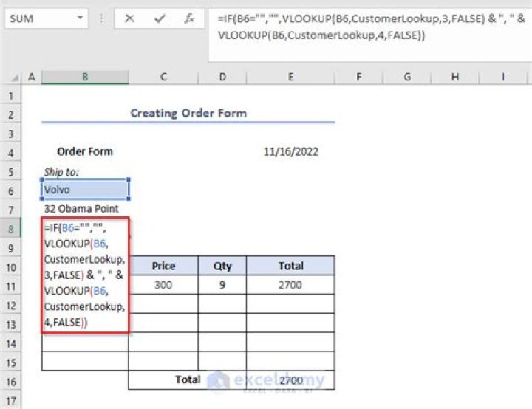Open the Insert Function fx dialog

(x=189, y=18)
